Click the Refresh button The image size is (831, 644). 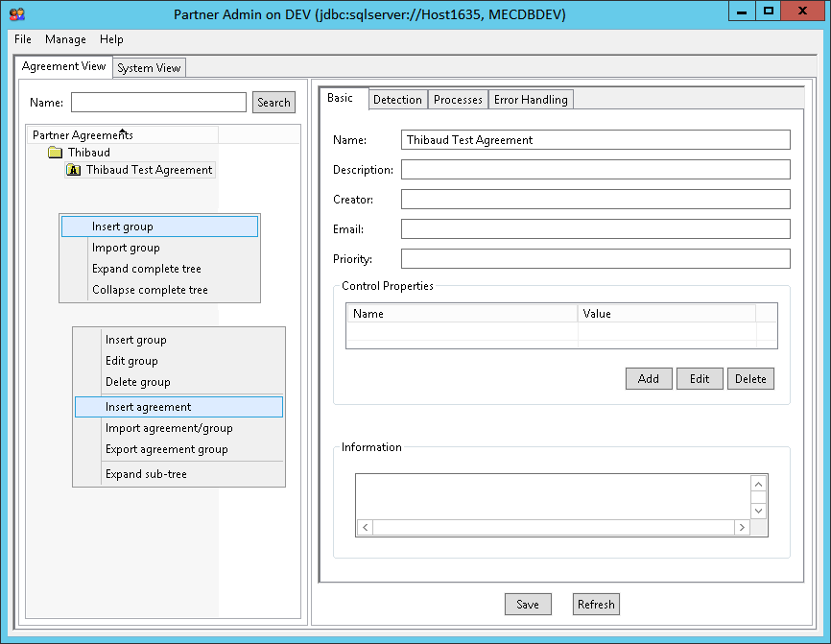[x=596, y=605]
